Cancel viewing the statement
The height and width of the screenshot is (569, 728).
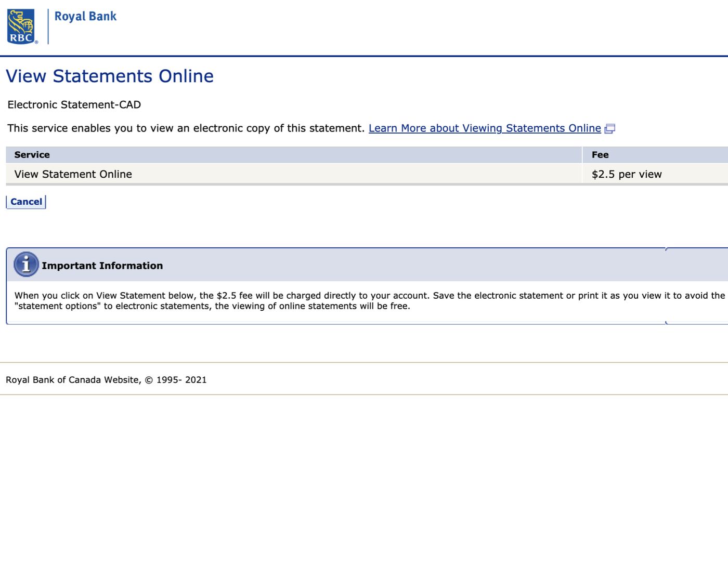tap(26, 202)
